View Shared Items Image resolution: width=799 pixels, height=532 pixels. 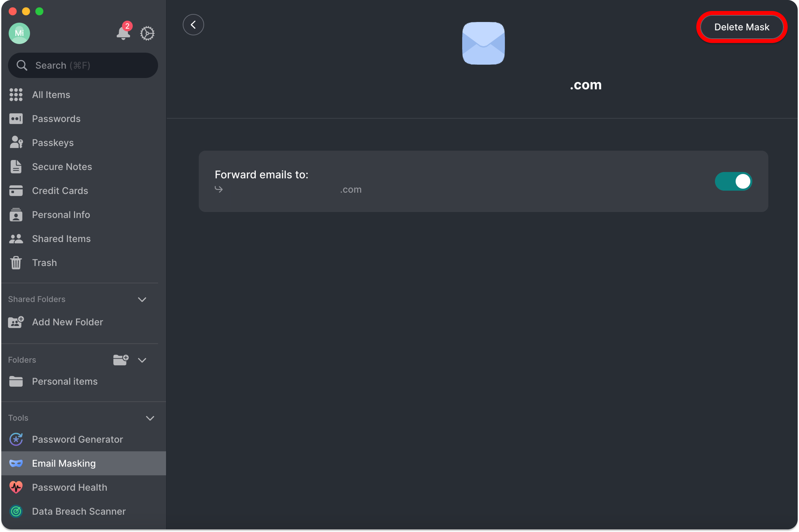(x=61, y=238)
